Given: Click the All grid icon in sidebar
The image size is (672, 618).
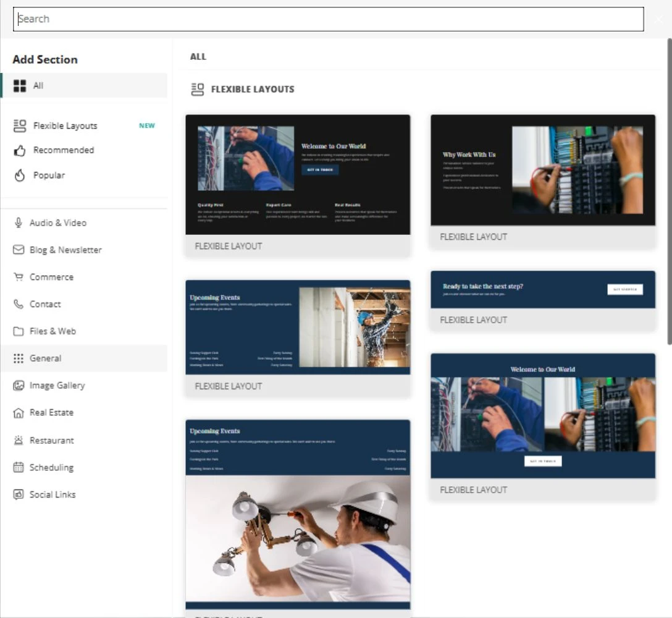Looking at the screenshot, I should [x=20, y=86].
